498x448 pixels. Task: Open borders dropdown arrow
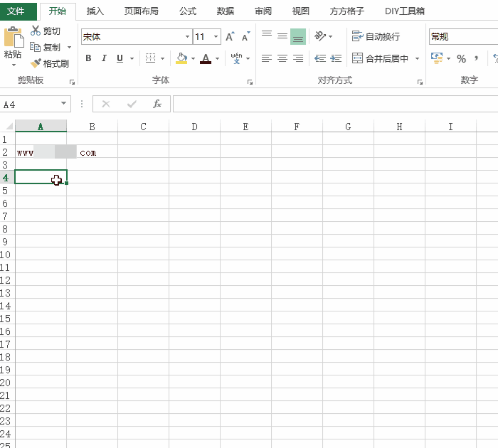162,58
